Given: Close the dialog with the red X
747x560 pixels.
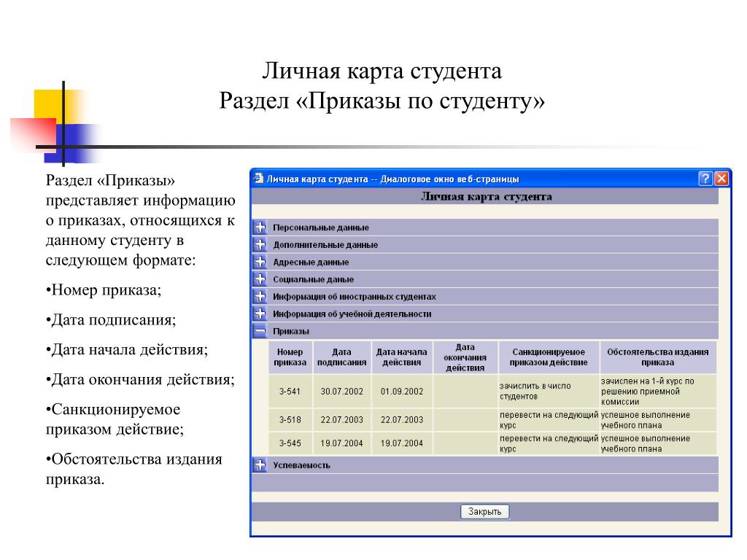Looking at the screenshot, I should 721,179.
